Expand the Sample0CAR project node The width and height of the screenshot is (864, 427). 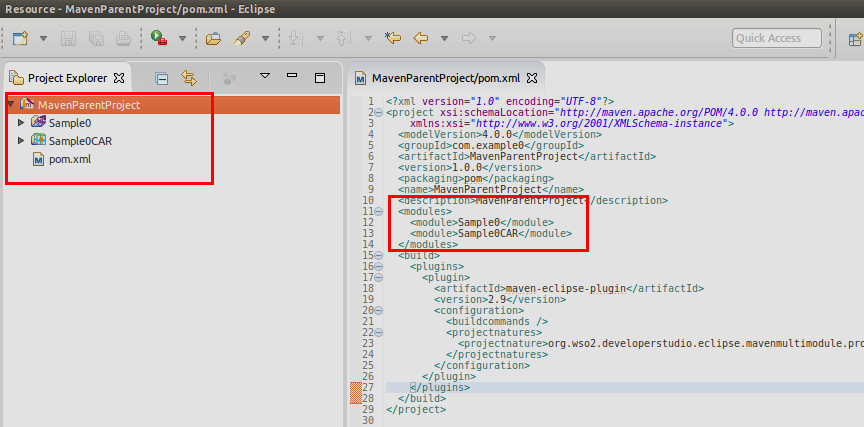click(x=22, y=141)
